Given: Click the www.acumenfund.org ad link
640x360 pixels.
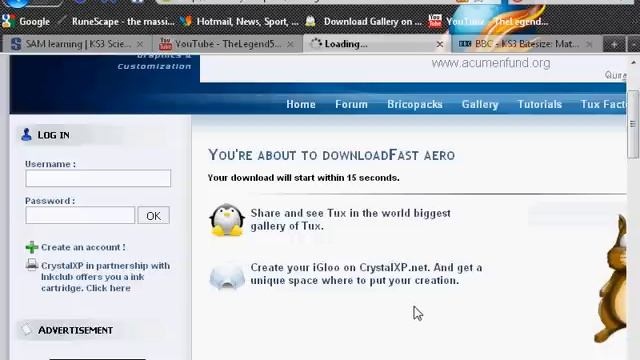Looking at the screenshot, I should pos(491,63).
